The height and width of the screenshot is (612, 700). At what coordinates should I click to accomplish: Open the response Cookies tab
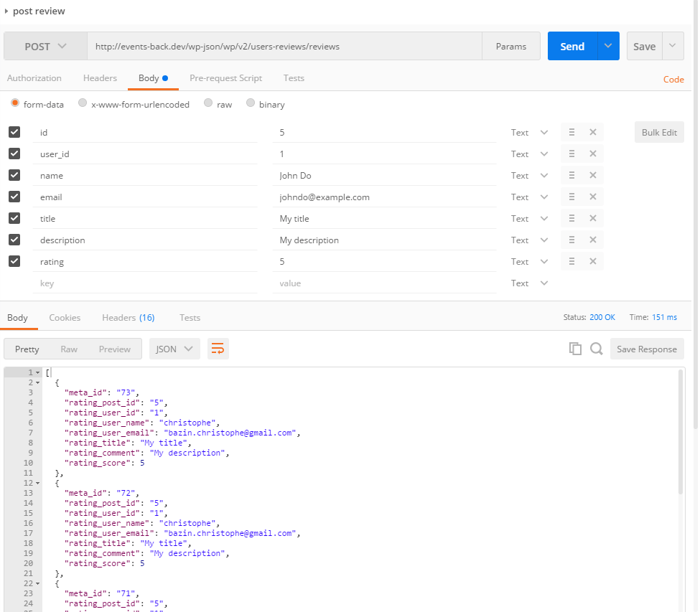[x=65, y=318]
